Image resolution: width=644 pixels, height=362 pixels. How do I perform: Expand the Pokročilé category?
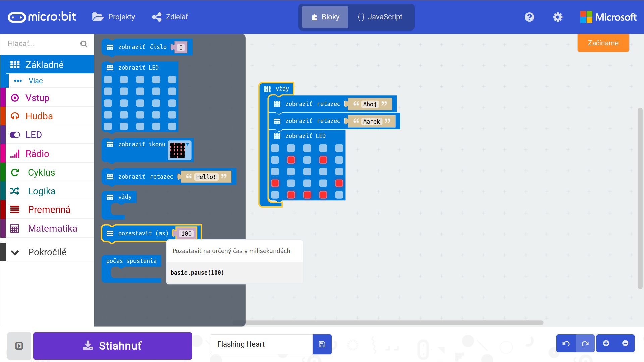[x=47, y=252]
